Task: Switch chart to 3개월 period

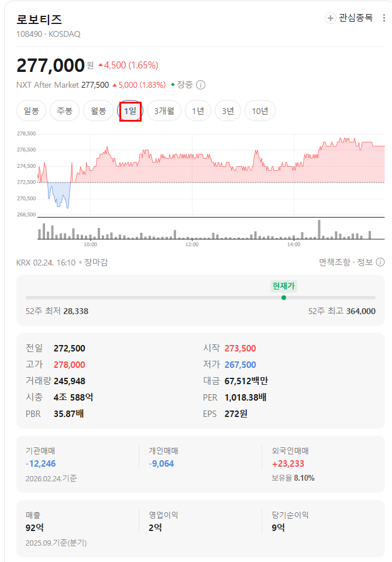Action: click(x=164, y=111)
